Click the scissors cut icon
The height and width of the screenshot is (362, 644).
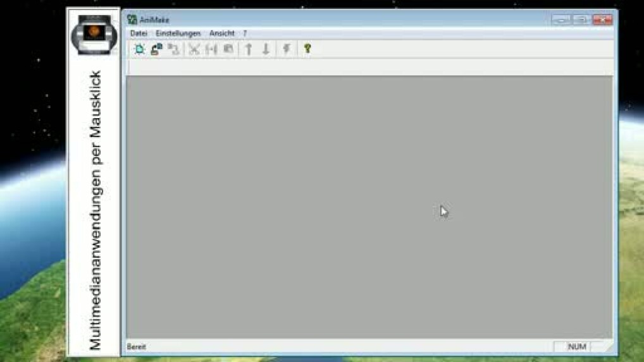[x=194, y=49]
